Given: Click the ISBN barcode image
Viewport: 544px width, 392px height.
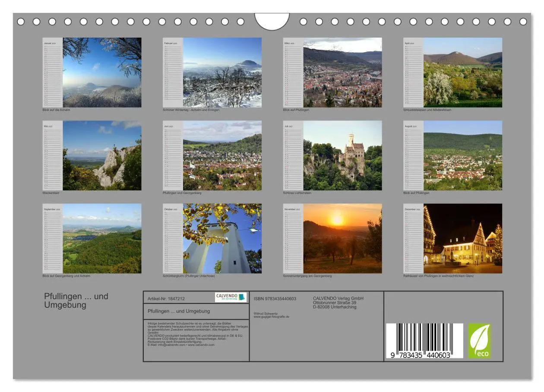Looking at the screenshot, I should [424, 341].
